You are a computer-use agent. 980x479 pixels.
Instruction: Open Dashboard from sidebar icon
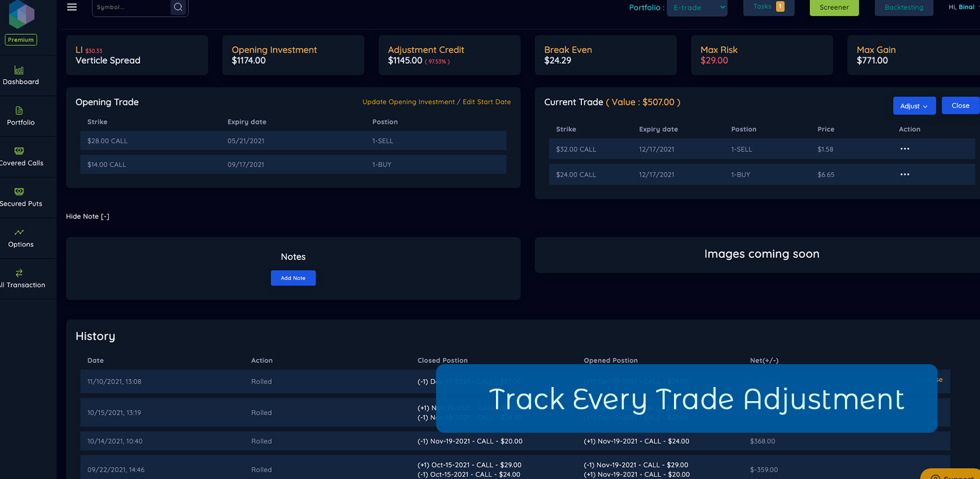tap(19, 70)
